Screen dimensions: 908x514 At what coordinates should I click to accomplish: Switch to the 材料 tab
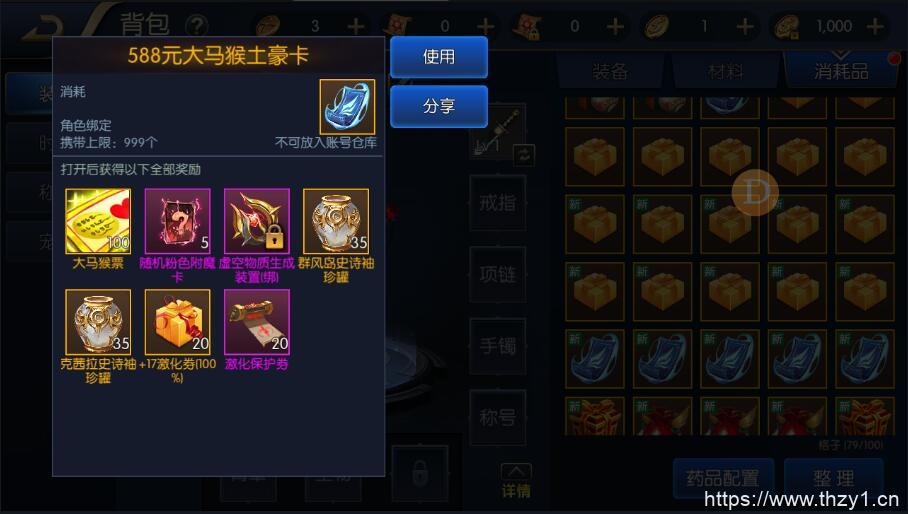click(x=725, y=71)
